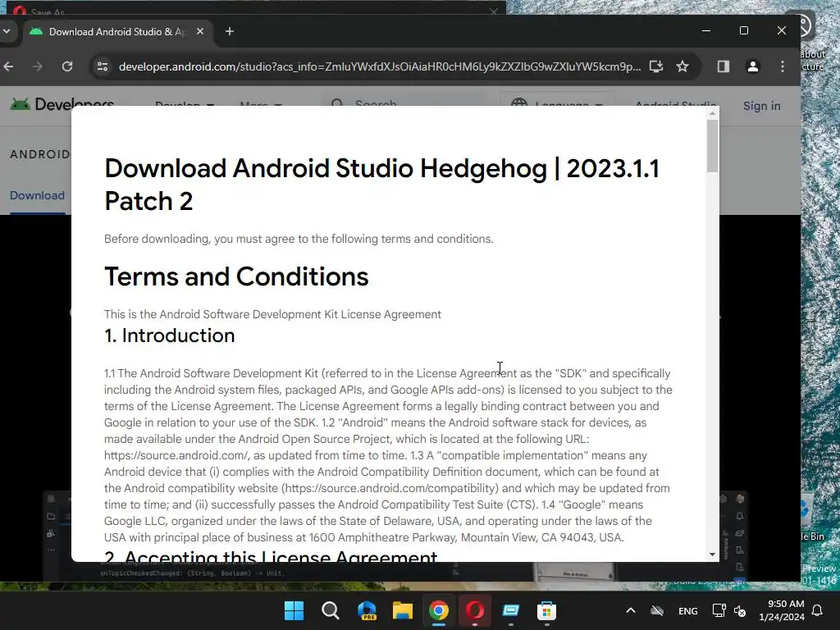Viewport: 840px width, 630px height.
Task: Open Chrome side panel icon
Action: click(724, 66)
